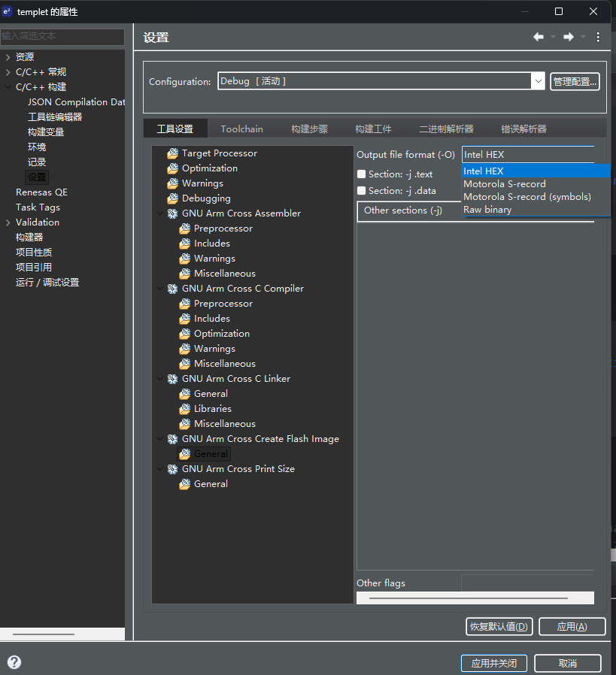The height and width of the screenshot is (675, 616).
Task: Click the back navigation arrow icon
Action: point(539,37)
